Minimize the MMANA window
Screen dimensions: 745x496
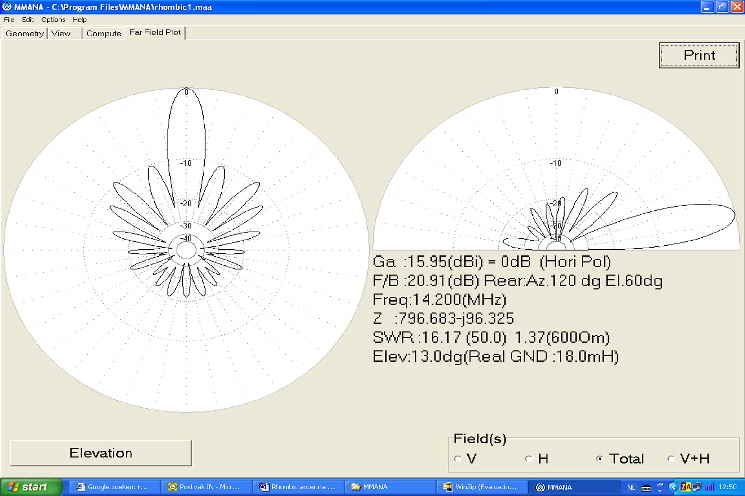click(707, 7)
